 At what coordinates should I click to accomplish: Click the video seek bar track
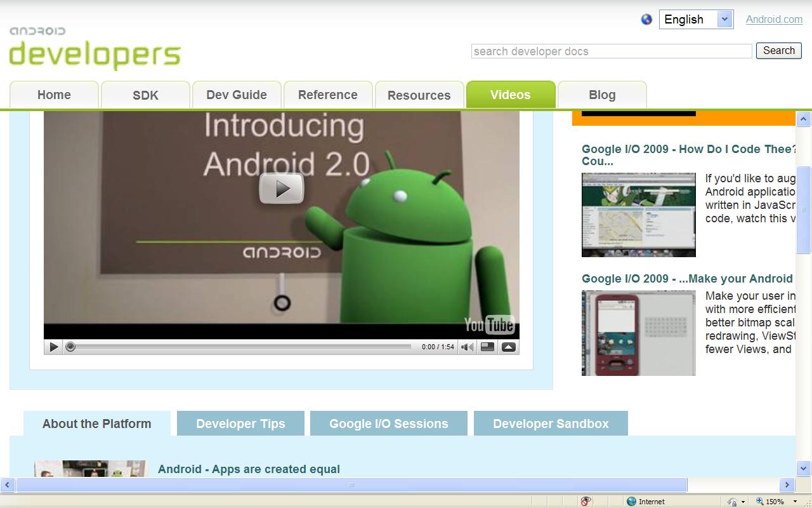point(241,347)
